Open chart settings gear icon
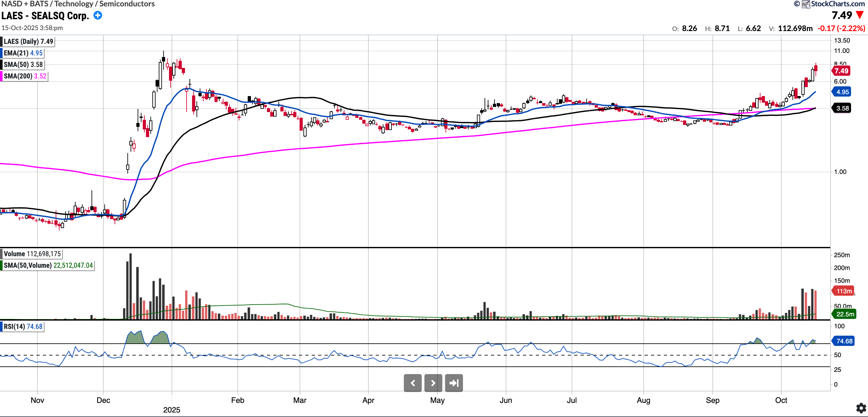 (861, 408)
